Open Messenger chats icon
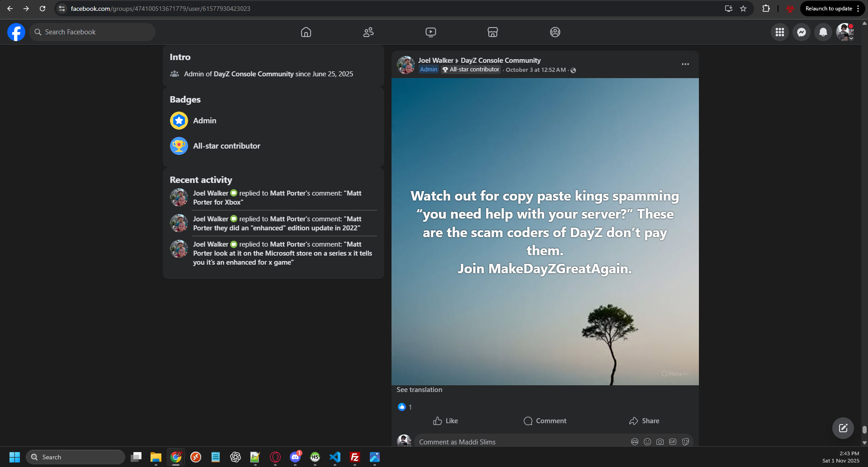The height and width of the screenshot is (467, 868). pyautogui.click(x=802, y=32)
